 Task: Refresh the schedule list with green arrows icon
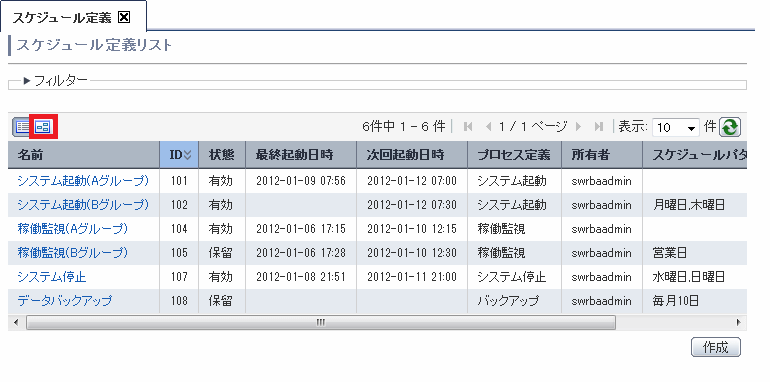(730, 127)
